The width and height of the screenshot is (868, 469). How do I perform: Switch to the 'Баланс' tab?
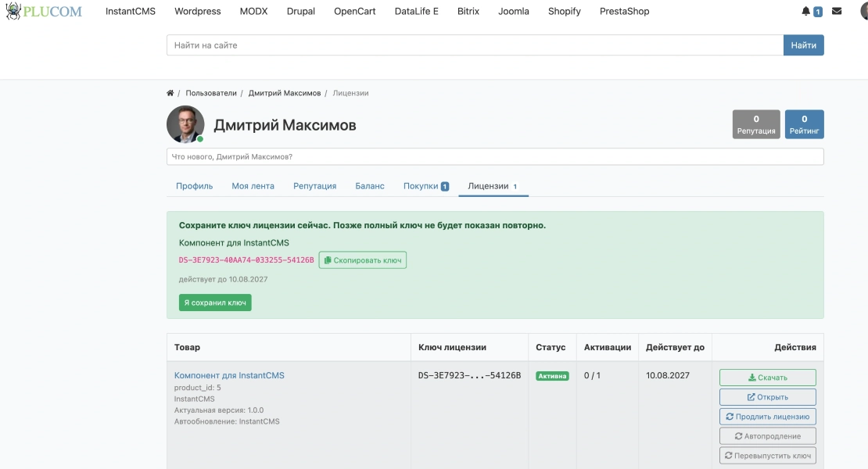pyautogui.click(x=370, y=186)
